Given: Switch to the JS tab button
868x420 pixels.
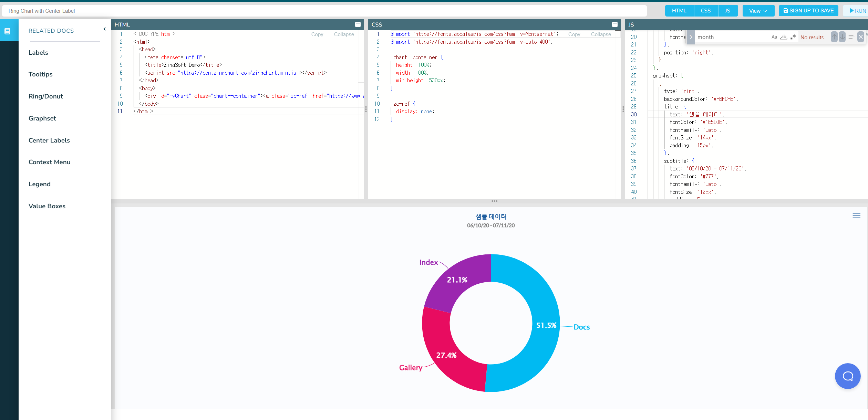Looking at the screenshot, I should [x=727, y=11].
